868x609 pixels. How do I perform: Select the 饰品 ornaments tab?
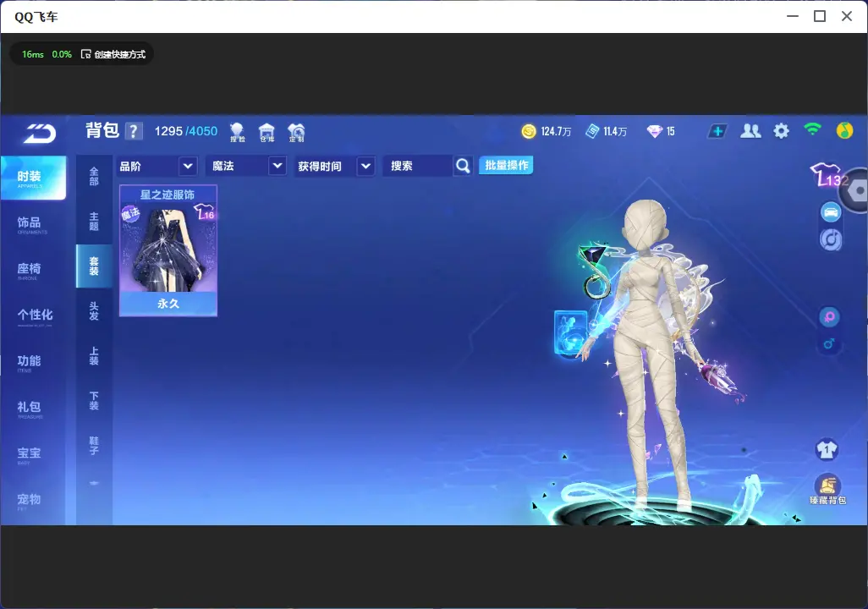(33, 224)
